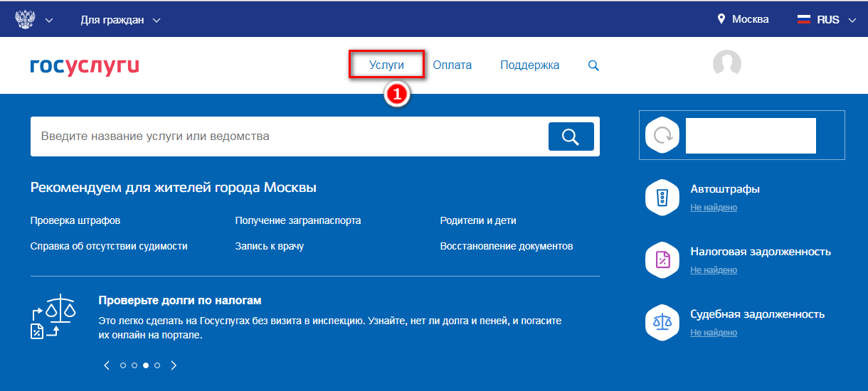Click the magnifier icon in the header
The height and width of the screenshot is (391, 868).
coord(593,65)
